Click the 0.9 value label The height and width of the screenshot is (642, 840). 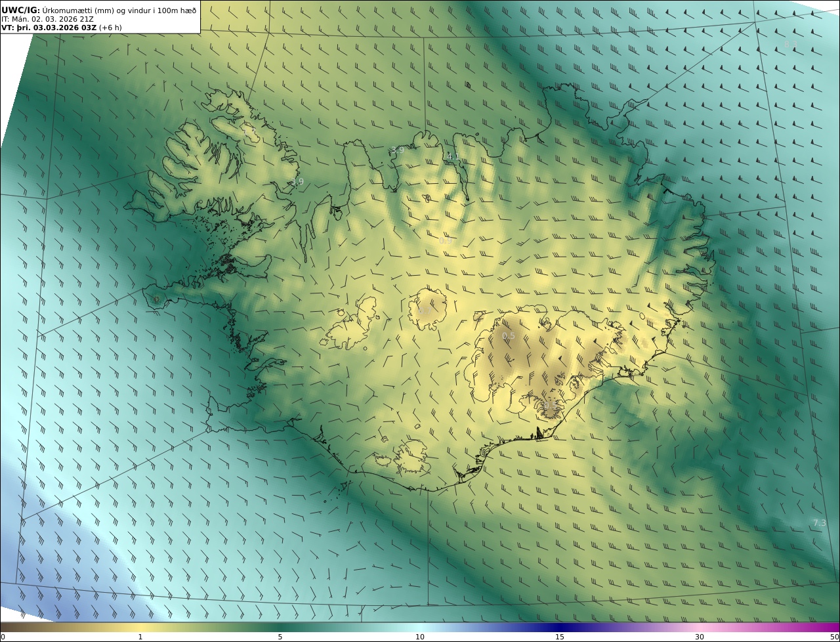pos(445,241)
